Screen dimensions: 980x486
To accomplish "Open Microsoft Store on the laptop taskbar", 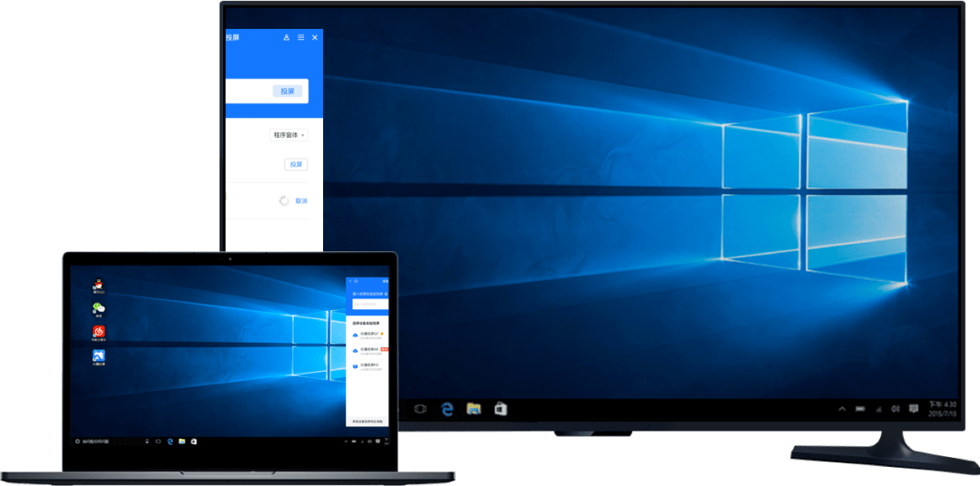I will point(194,441).
